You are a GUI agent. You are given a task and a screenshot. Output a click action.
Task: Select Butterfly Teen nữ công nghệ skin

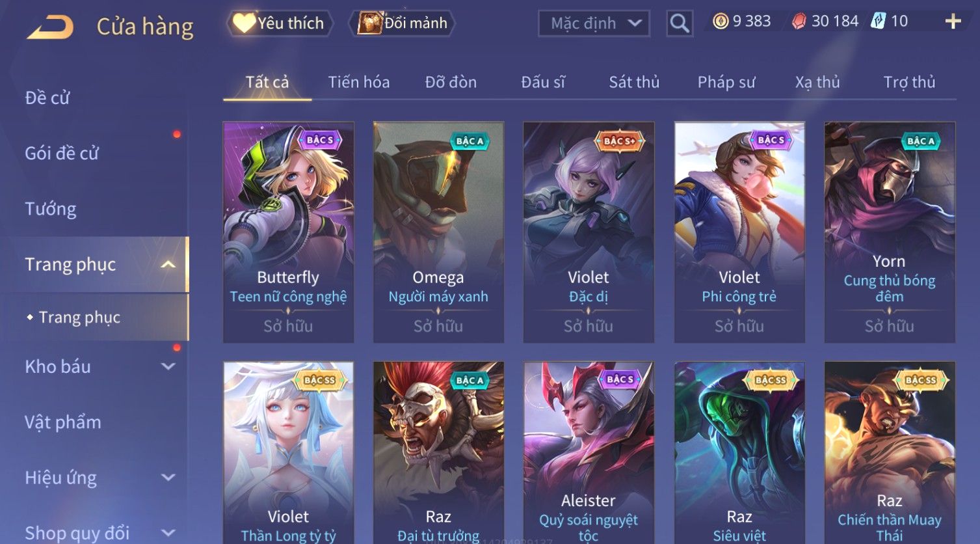click(x=288, y=232)
